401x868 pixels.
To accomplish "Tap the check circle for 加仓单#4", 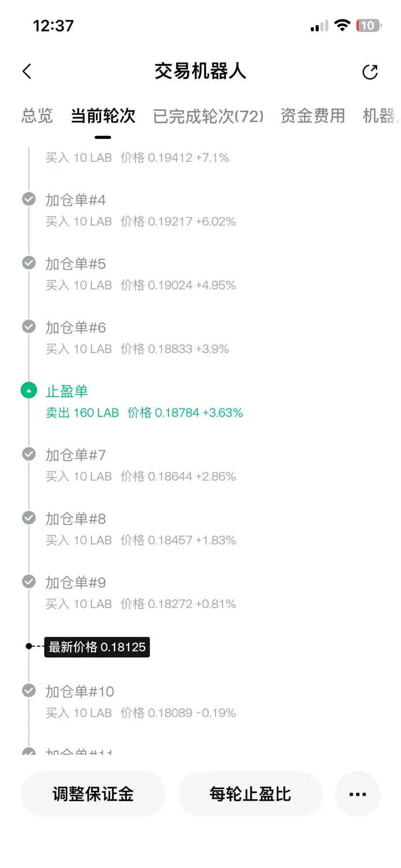I will click(x=29, y=199).
